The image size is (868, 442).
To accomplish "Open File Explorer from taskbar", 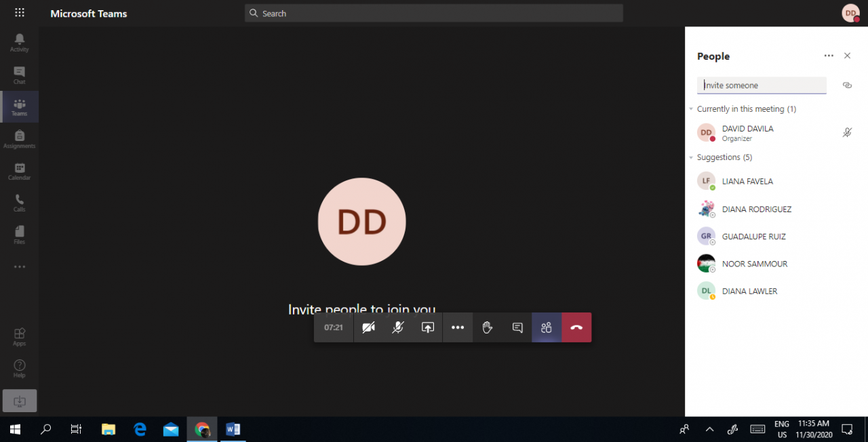I will 108,429.
